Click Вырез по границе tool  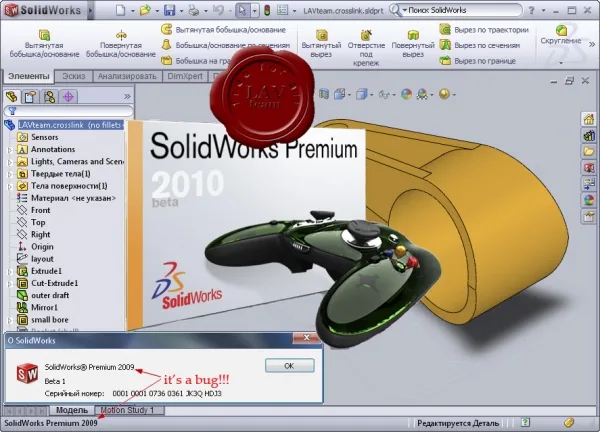pos(478,60)
